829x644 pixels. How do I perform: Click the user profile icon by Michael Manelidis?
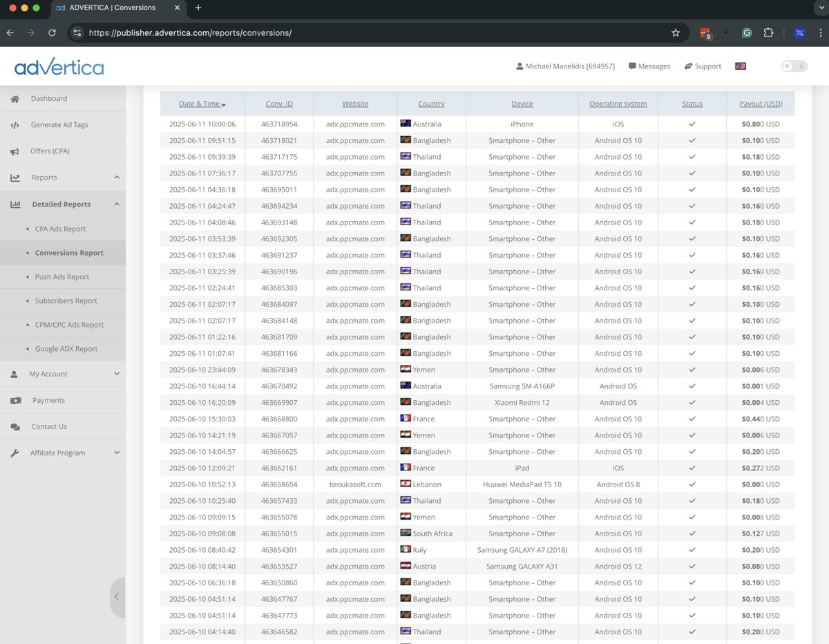[x=520, y=66]
